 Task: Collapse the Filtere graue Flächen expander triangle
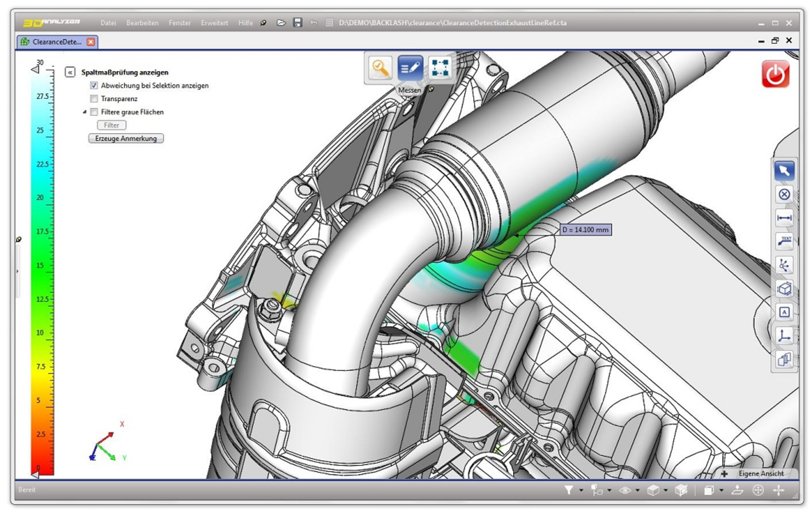point(85,112)
